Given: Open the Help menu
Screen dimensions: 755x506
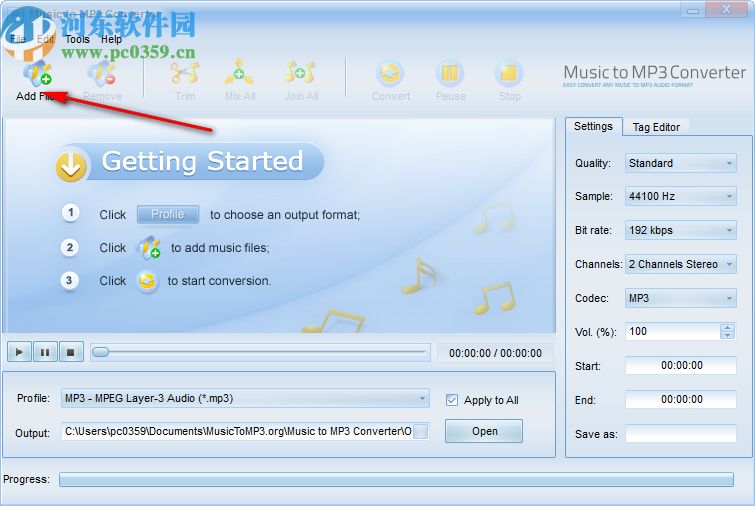Looking at the screenshot, I should click(111, 39).
